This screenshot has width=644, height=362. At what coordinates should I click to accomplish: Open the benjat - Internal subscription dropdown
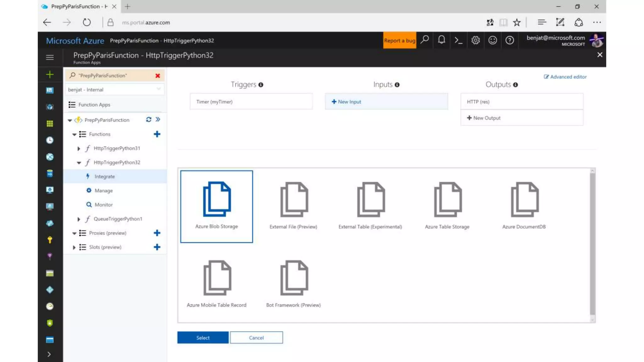[x=114, y=90]
